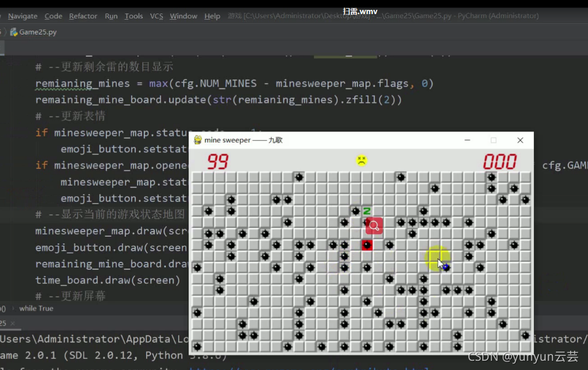Click the timer display showing 000

500,162
